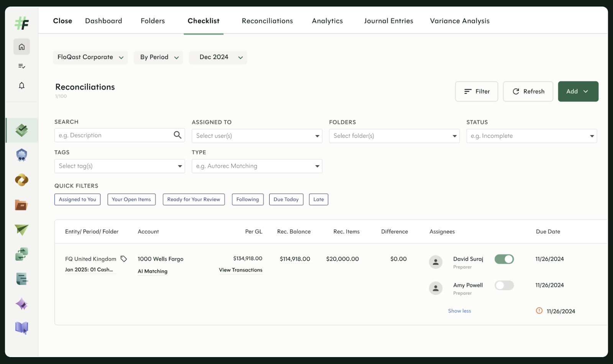Click the search description input field
This screenshot has width=613, height=364.
pyautogui.click(x=120, y=135)
